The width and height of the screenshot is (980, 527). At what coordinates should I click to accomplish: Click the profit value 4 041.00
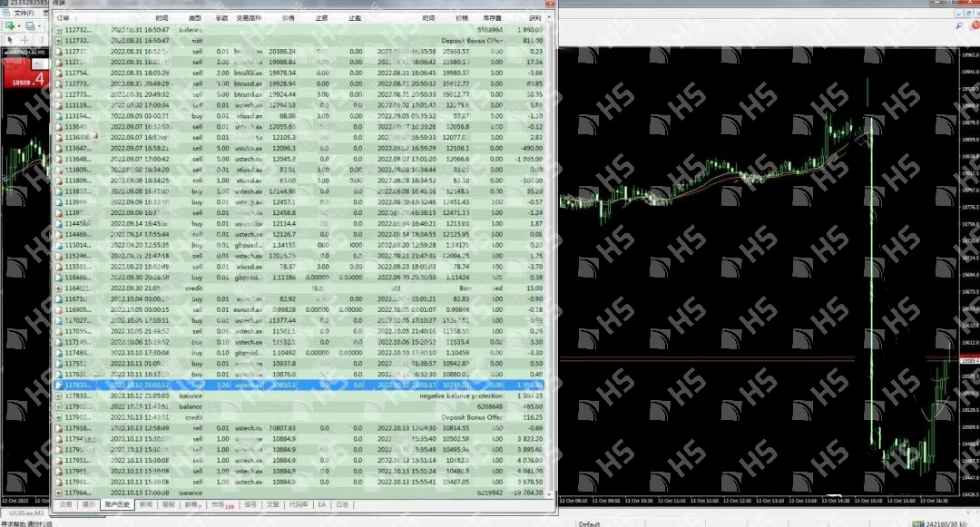pyautogui.click(x=530, y=471)
